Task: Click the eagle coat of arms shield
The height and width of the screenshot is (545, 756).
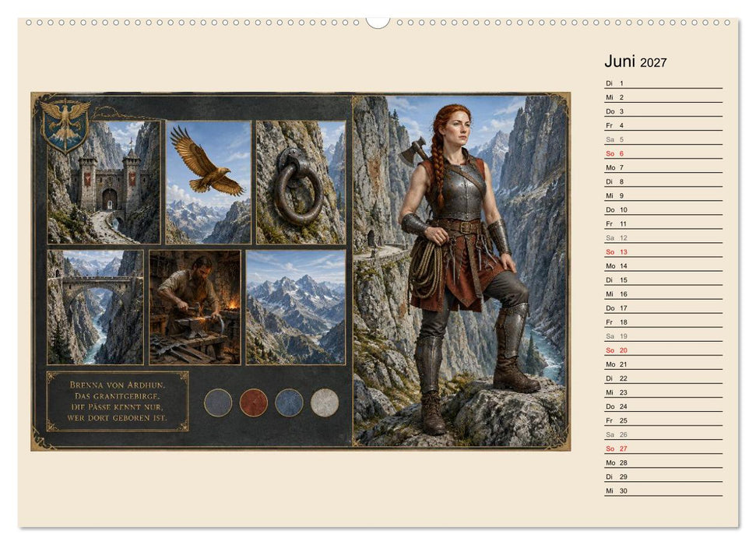Action: click(x=65, y=125)
